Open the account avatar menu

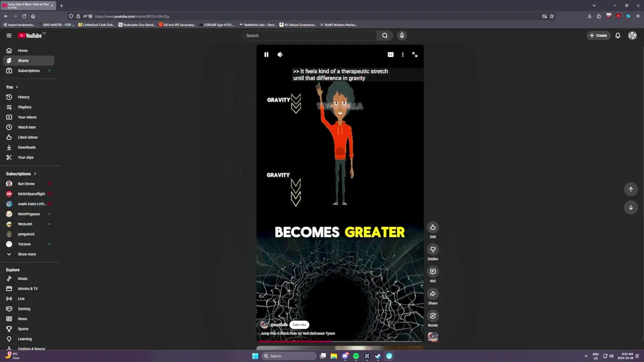click(632, 35)
